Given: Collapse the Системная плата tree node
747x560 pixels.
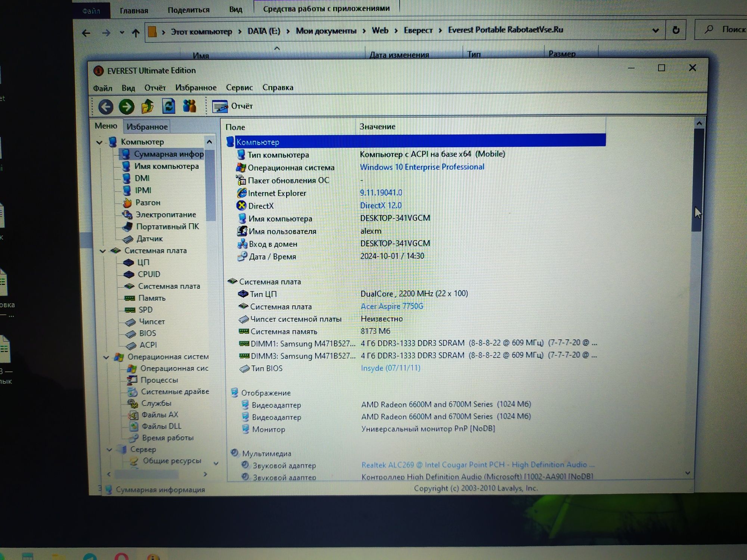Looking at the screenshot, I should [x=102, y=251].
